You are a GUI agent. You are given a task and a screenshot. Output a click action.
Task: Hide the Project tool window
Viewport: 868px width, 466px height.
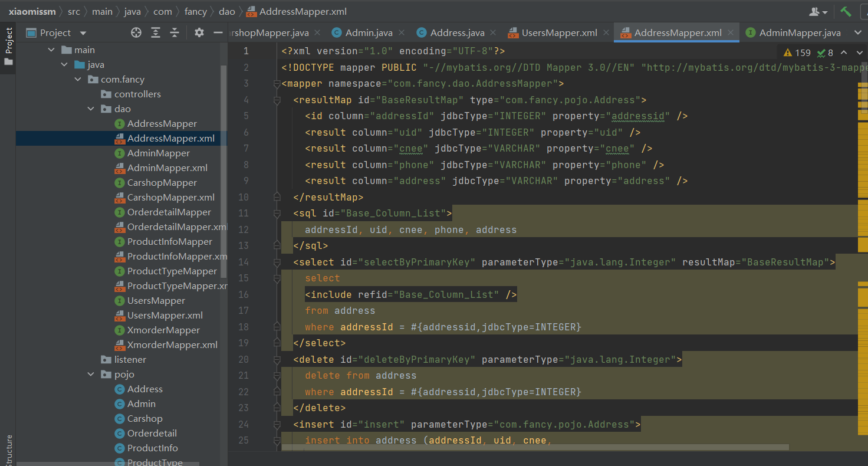tap(218, 32)
